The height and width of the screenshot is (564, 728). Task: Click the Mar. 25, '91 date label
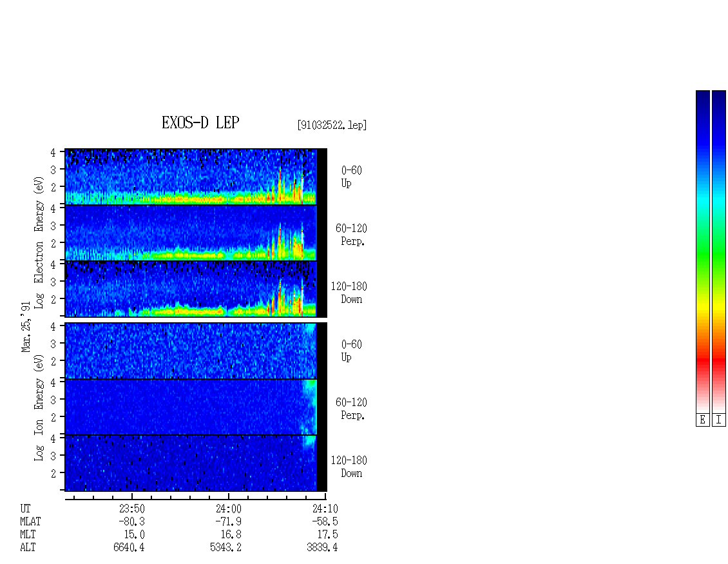click(26, 327)
